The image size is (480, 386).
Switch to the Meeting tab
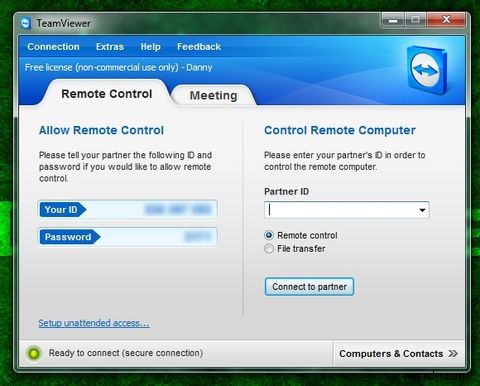213,95
